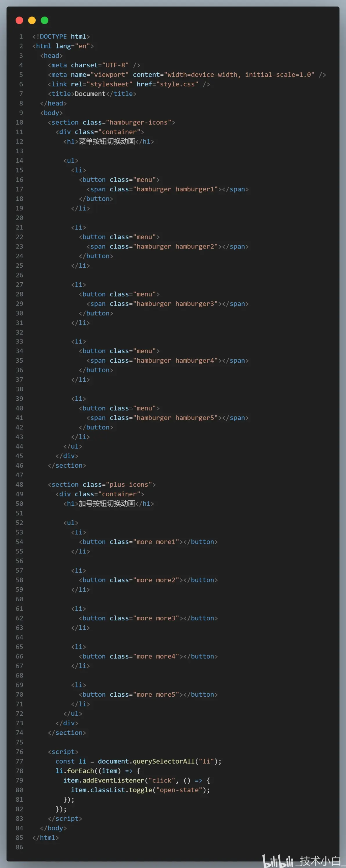Click the button class="more more5" line
Viewport: 346px width, 868px height.
click(x=148, y=694)
